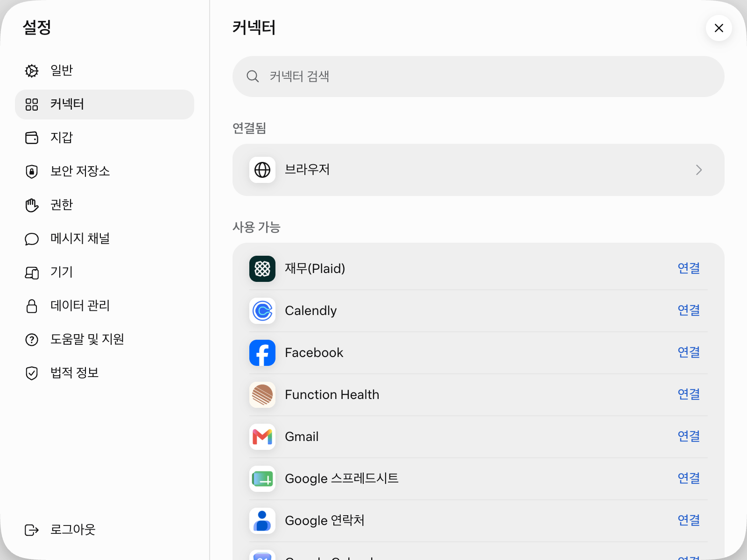Click the browser globe icon
Screen dimensions: 747x560
click(x=262, y=170)
